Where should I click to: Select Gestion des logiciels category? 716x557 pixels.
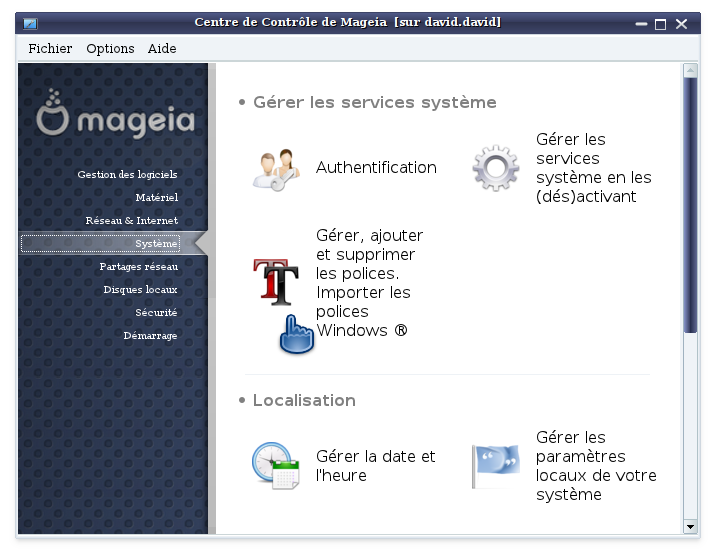click(x=127, y=174)
